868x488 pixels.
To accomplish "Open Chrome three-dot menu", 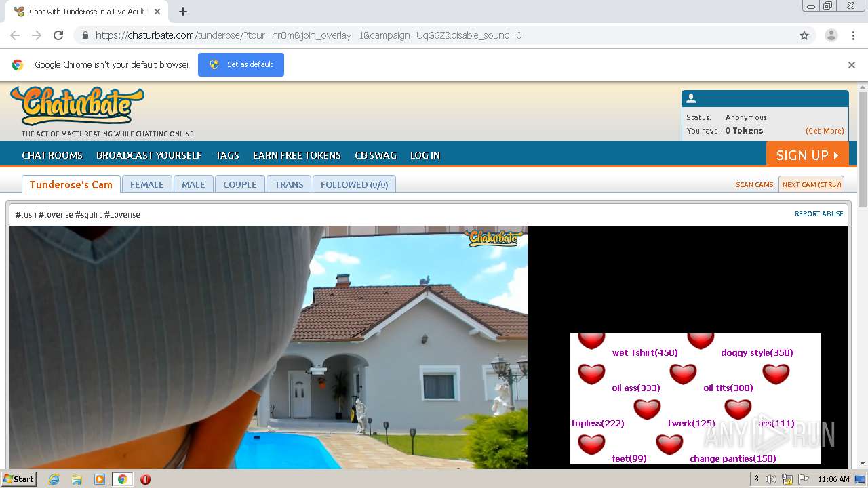I will (x=853, y=35).
